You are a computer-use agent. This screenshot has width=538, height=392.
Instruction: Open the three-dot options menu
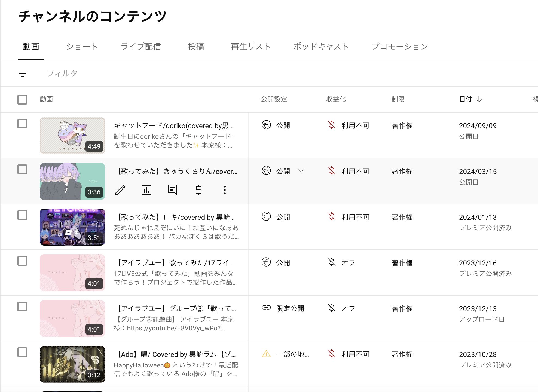pos(225,190)
